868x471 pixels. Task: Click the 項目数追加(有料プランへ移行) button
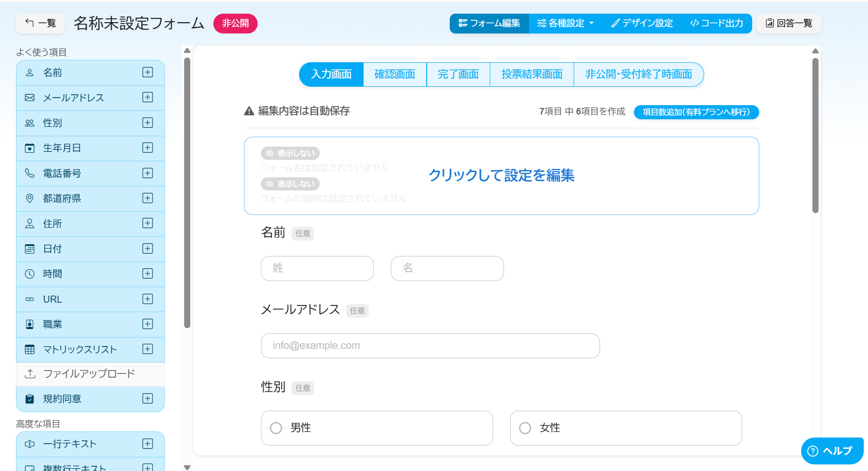[x=696, y=112]
